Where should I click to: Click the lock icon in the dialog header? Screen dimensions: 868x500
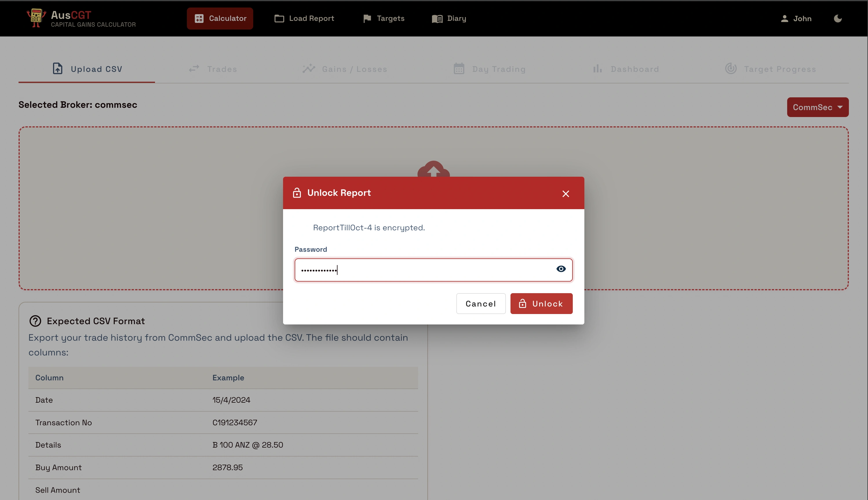click(297, 193)
